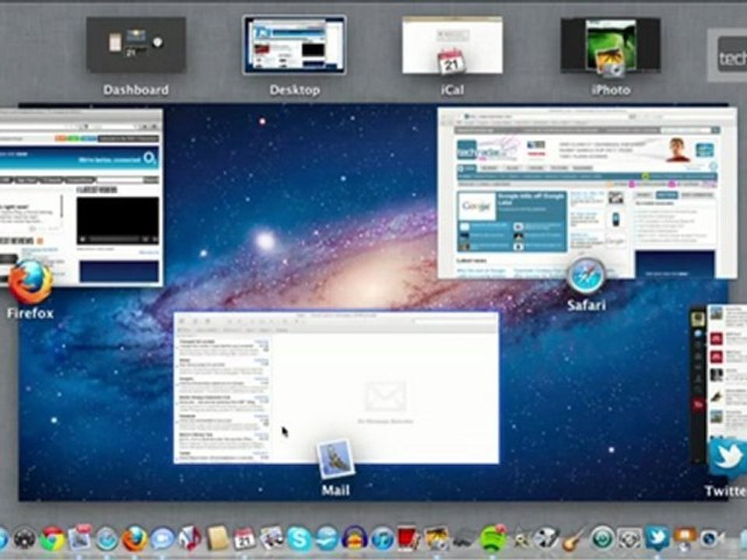Click the Google news tile in Safari window
747x560 pixels.
click(x=512, y=222)
